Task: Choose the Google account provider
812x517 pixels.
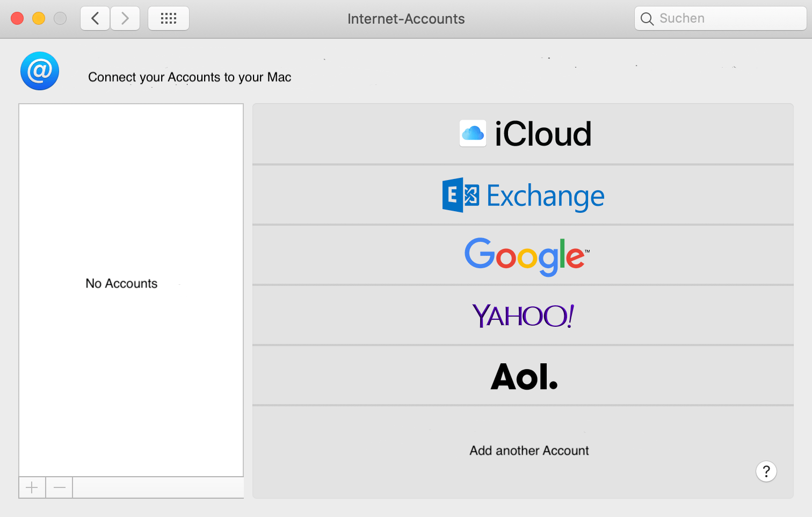Action: 523,255
